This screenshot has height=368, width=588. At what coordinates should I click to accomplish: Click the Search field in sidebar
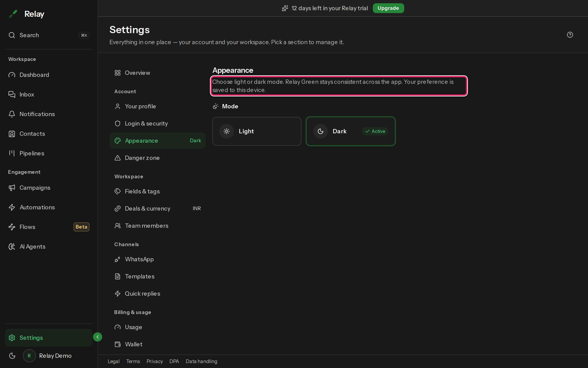pos(49,35)
